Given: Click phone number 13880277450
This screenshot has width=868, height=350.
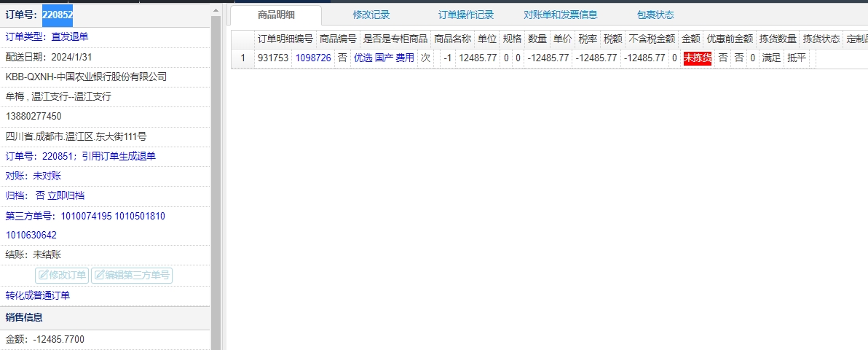Looking at the screenshot, I should [33, 116].
